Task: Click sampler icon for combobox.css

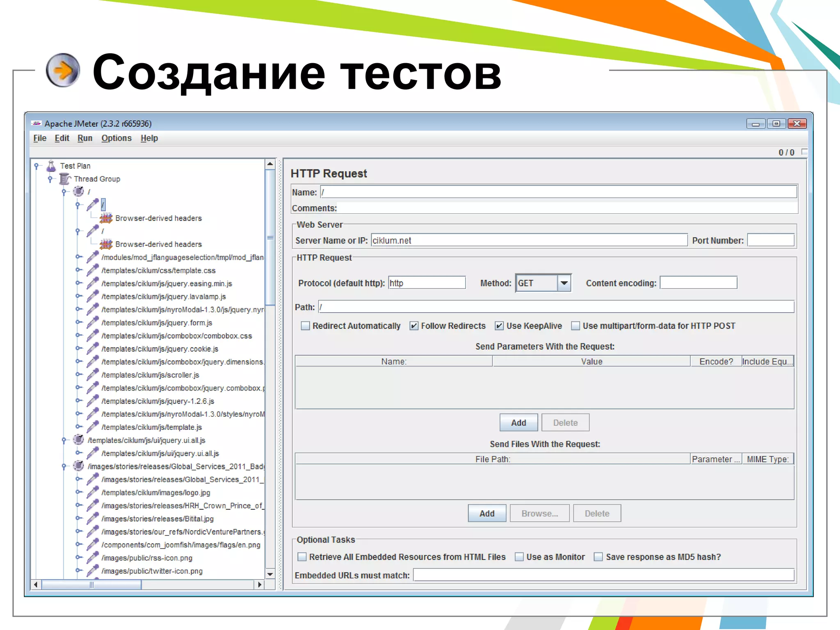Action: [x=93, y=336]
